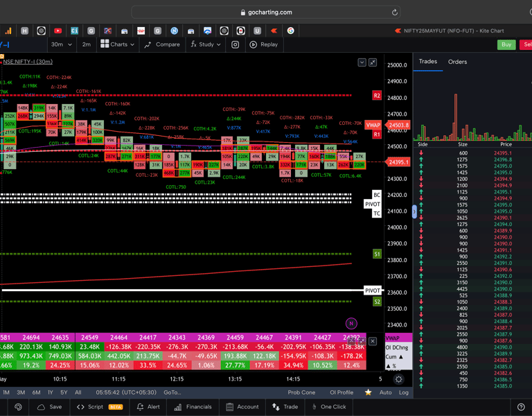
Task: Open the grey 'U' bookmark icon
Action: pyautogui.click(x=257, y=31)
